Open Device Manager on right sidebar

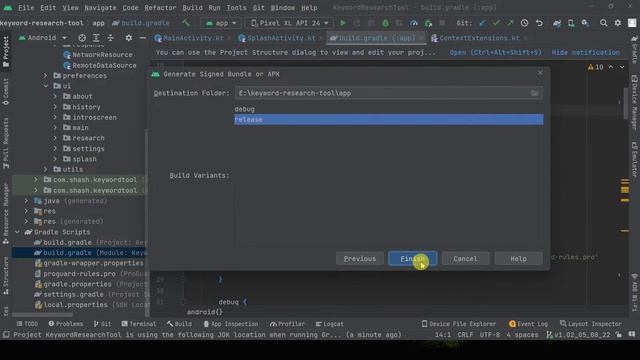[634, 103]
